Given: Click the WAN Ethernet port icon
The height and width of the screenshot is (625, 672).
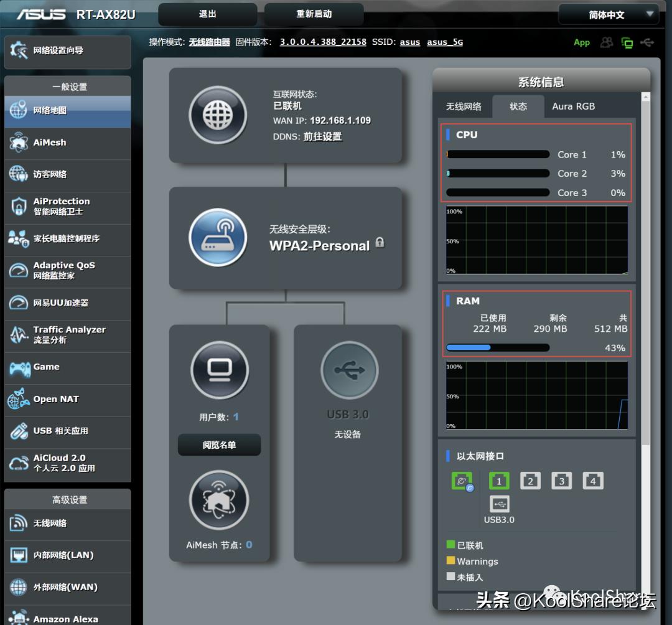Looking at the screenshot, I should [462, 481].
